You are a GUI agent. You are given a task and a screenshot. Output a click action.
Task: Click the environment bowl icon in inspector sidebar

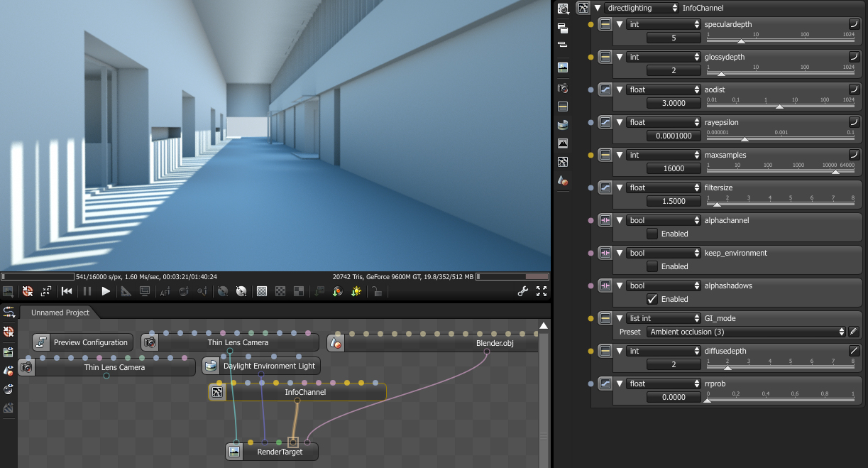click(x=563, y=124)
